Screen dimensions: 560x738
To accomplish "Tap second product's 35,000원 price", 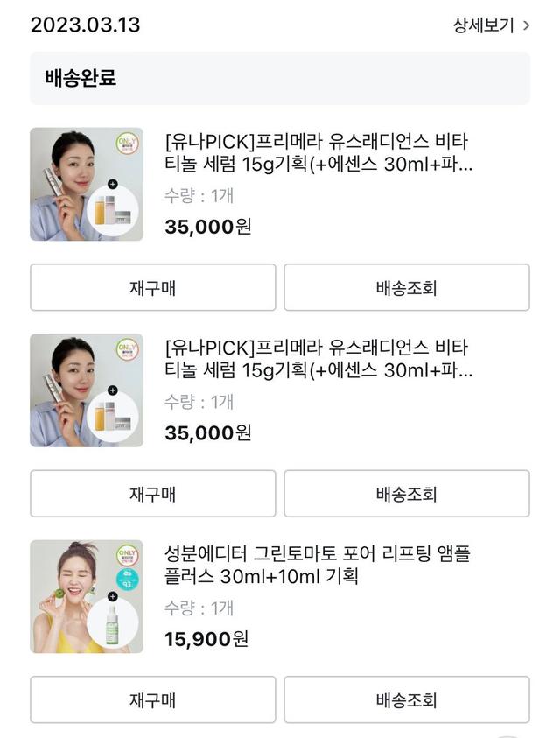I will point(208,432).
